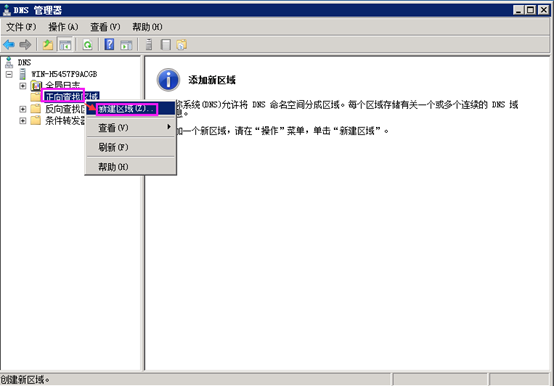The height and width of the screenshot is (386, 554).
Task: Open the 文件(F) menu
Action: pyautogui.click(x=21, y=27)
